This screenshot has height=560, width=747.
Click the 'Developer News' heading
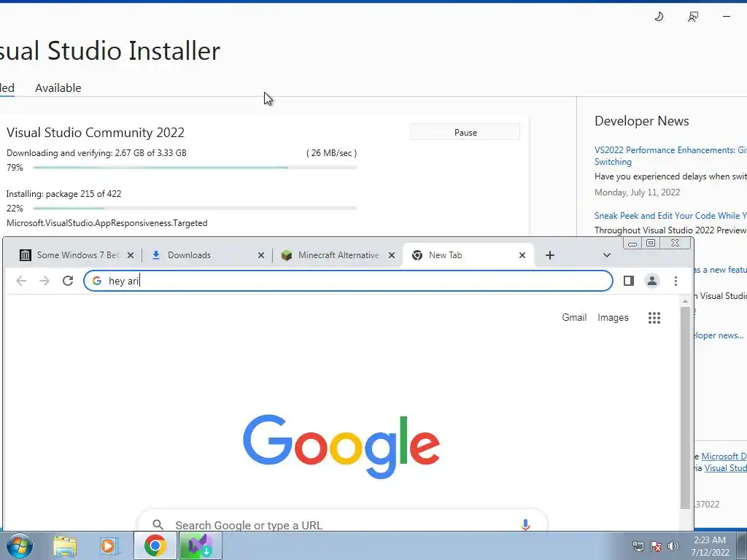pyautogui.click(x=642, y=121)
